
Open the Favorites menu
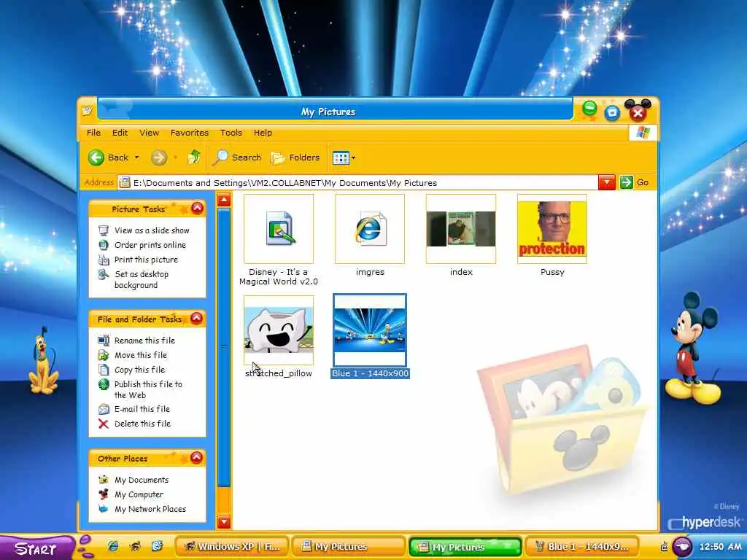(x=190, y=133)
